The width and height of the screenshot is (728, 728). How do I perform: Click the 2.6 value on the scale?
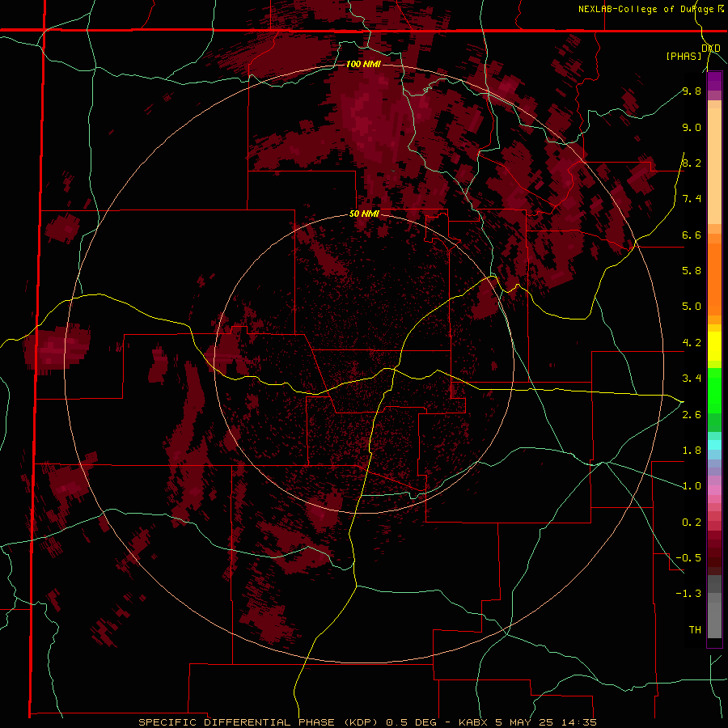click(x=692, y=415)
